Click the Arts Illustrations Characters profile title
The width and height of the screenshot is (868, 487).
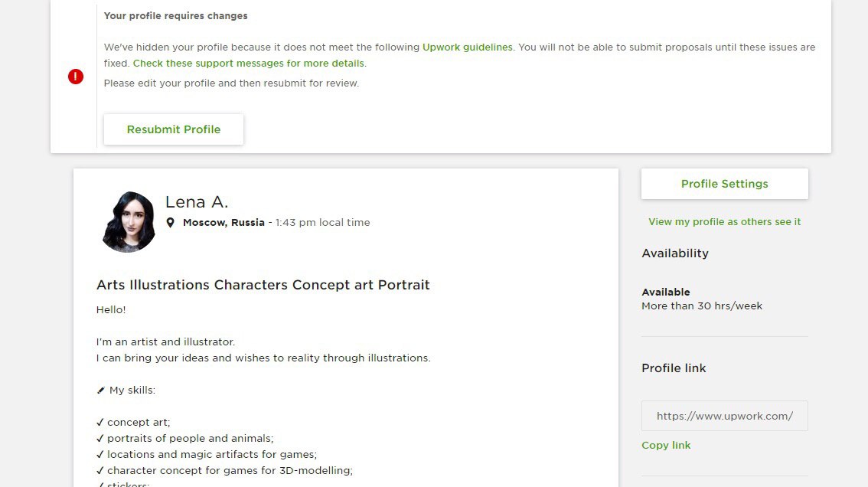point(263,285)
